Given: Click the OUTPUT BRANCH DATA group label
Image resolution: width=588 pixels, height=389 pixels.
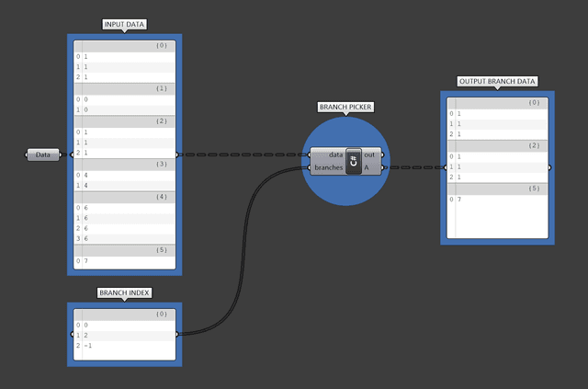Looking at the screenshot, I should pyautogui.click(x=497, y=82).
